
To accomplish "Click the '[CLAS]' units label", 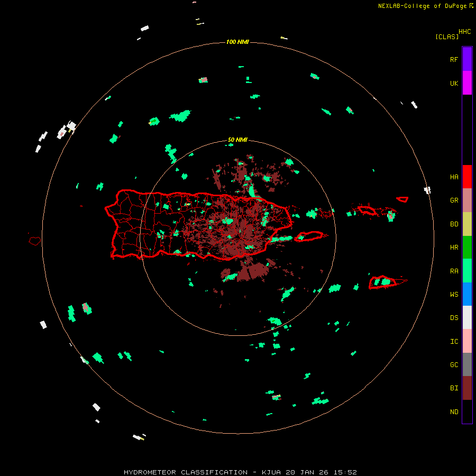I will point(446,37).
